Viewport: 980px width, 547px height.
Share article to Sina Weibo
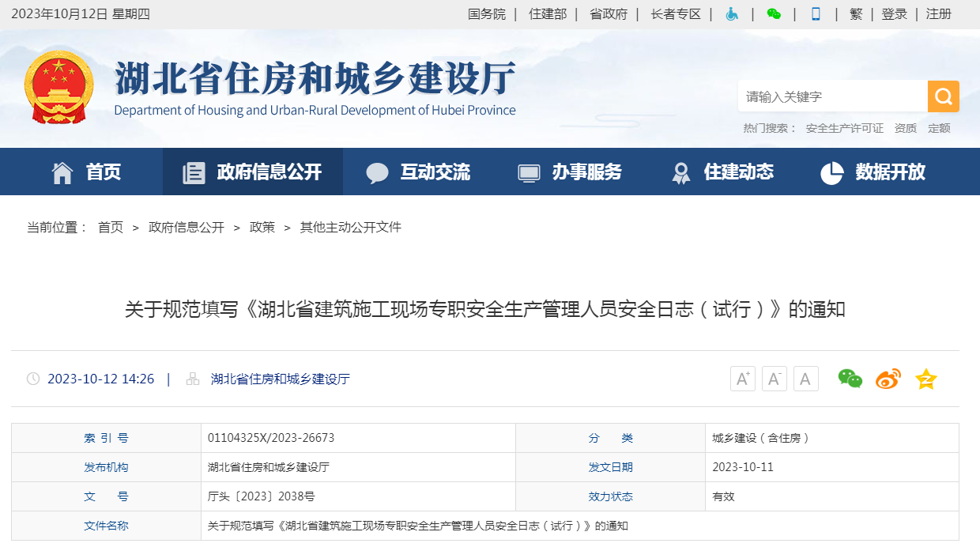point(888,379)
